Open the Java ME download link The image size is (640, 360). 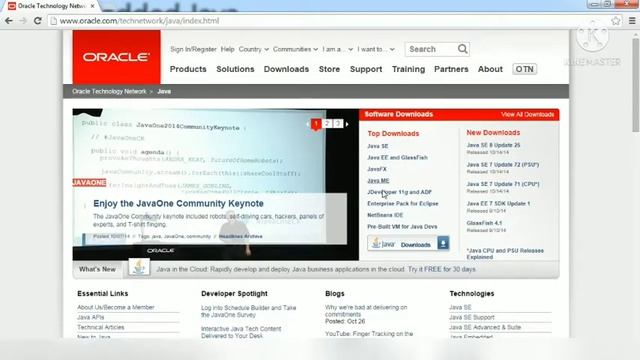tap(378, 180)
